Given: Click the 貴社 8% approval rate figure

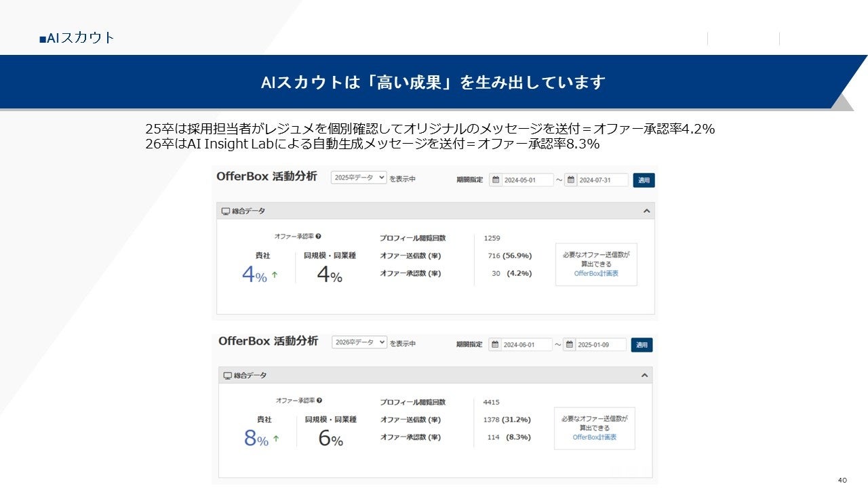Looking at the screenshot, I should (x=256, y=439).
